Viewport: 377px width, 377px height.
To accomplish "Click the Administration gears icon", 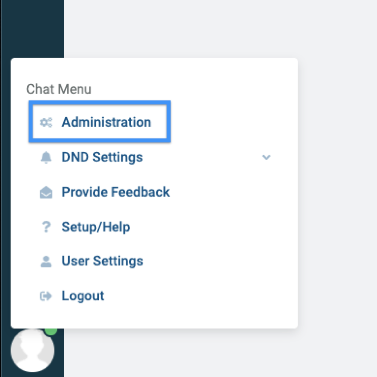I will (x=46, y=122).
